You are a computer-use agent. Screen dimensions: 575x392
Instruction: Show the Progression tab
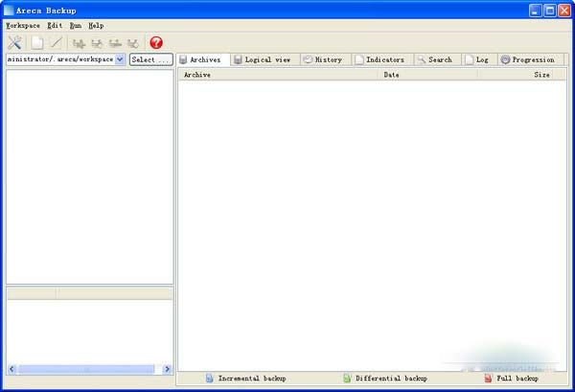[x=530, y=59]
